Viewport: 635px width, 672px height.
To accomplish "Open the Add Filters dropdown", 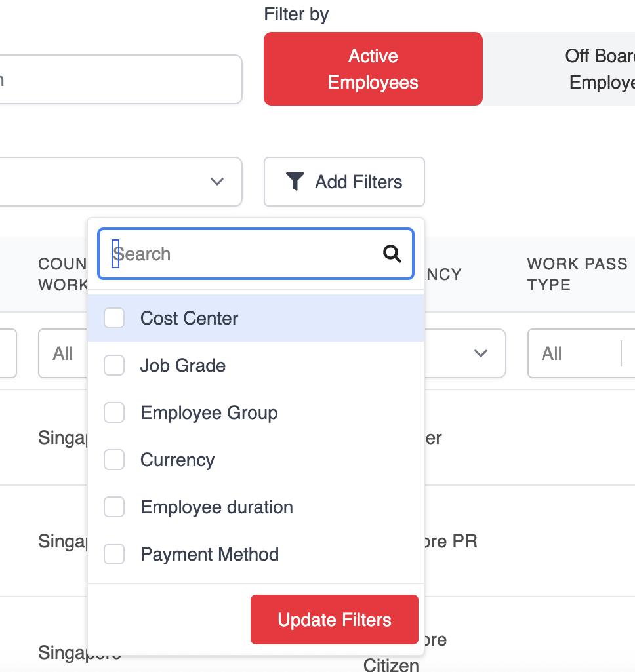I will [344, 182].
